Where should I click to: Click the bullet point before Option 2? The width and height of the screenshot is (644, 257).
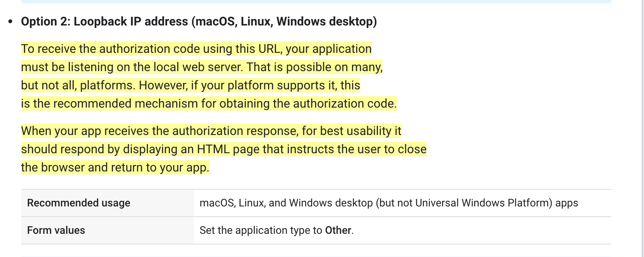(x=10, y=22)
